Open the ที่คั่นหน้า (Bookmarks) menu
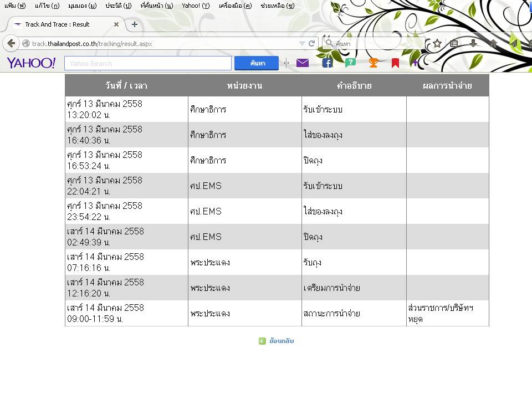Viewport: 532px width, 399px height. (x=156, y=6)
